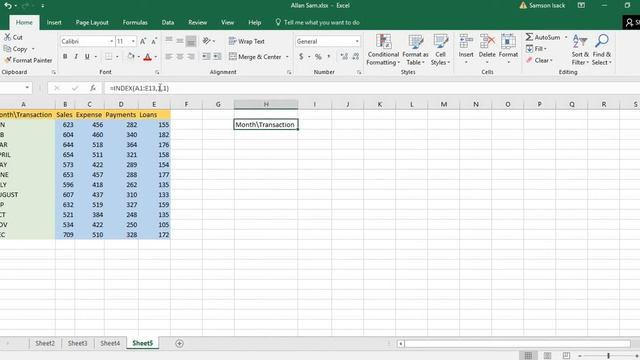Align text to the top
The image size is (640, 360).
tap(169, 41)
